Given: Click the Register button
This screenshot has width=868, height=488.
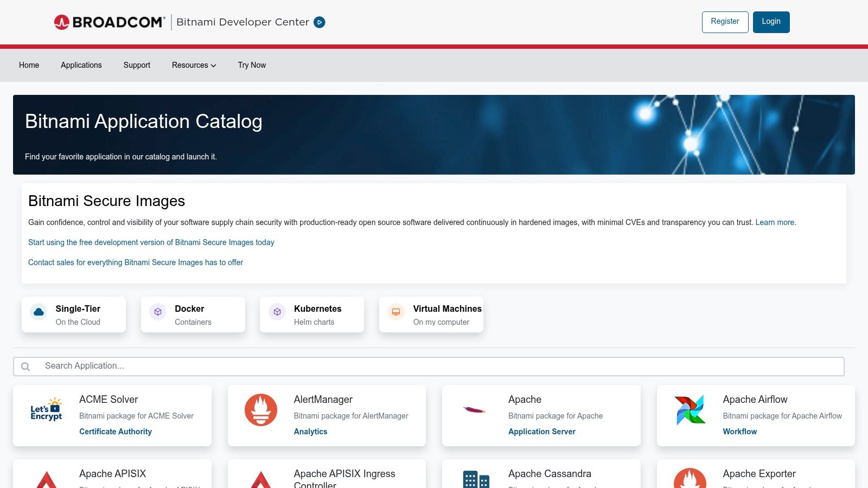Looking at the screenshot, I should tap(725, 22).
